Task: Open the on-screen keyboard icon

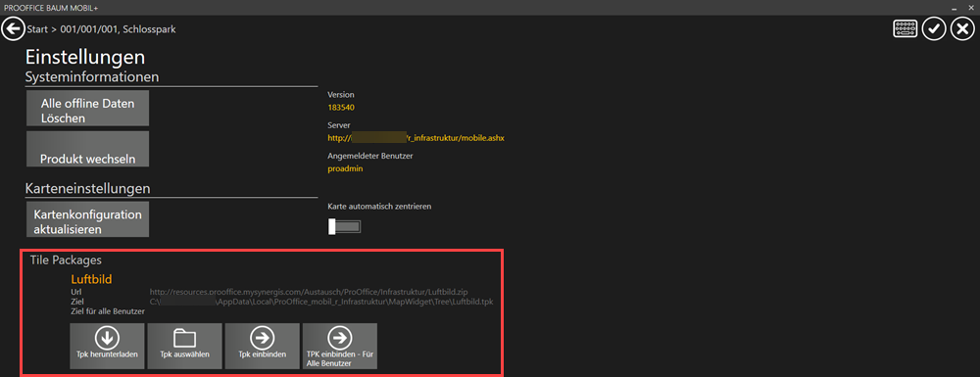Action: [x=905, y=29]
